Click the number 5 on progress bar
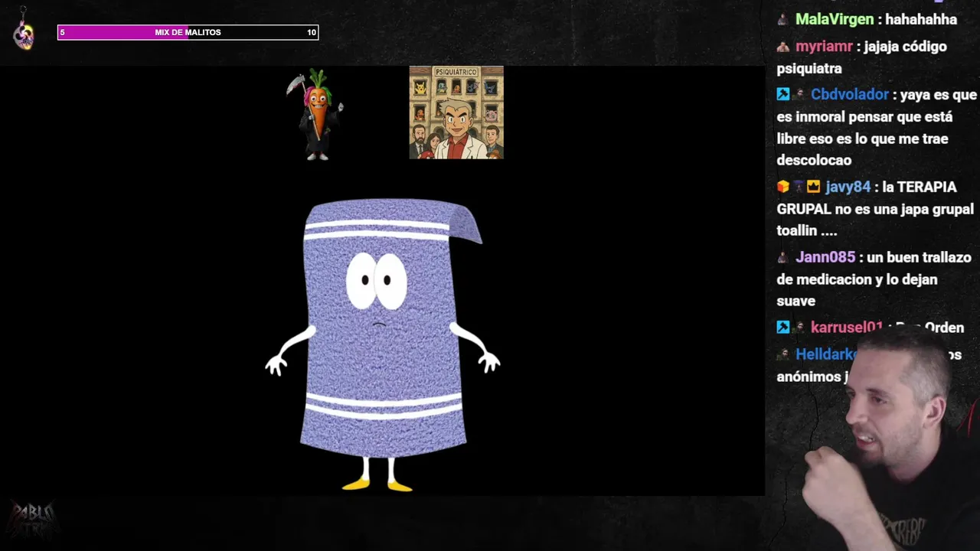980x551 pixels. click(63, 32)
